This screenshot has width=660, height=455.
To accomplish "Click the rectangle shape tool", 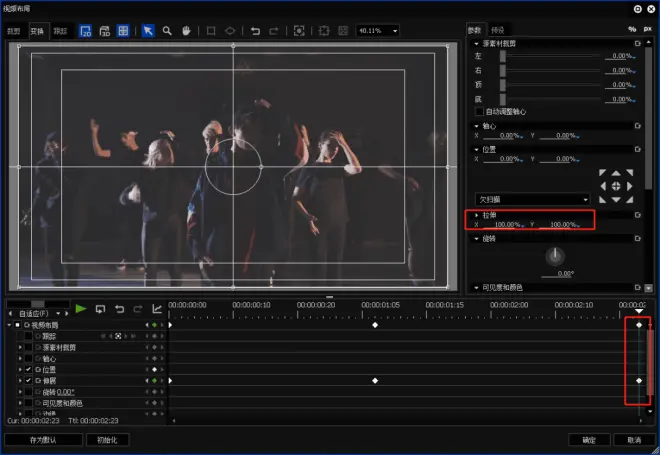I will (211, 31).
